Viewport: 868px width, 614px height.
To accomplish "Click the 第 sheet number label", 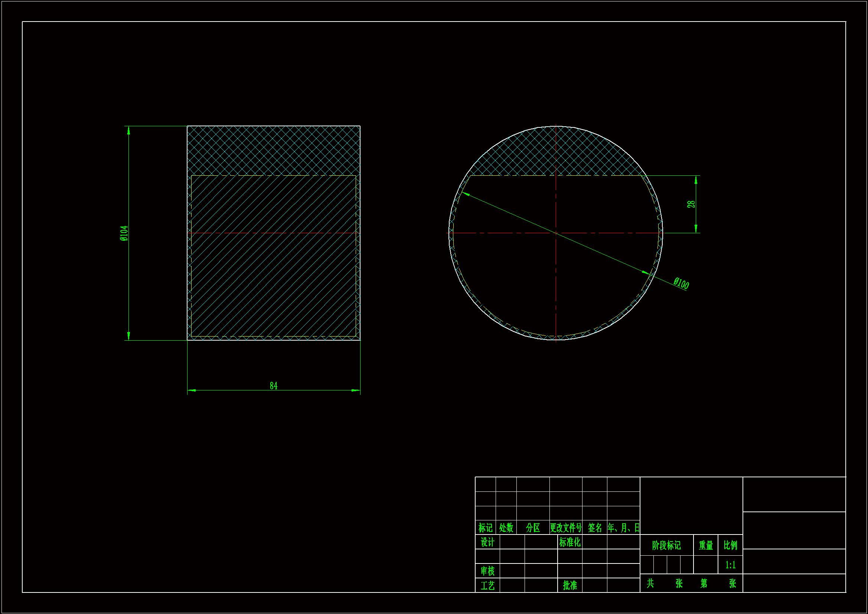I will pos(704,583).
